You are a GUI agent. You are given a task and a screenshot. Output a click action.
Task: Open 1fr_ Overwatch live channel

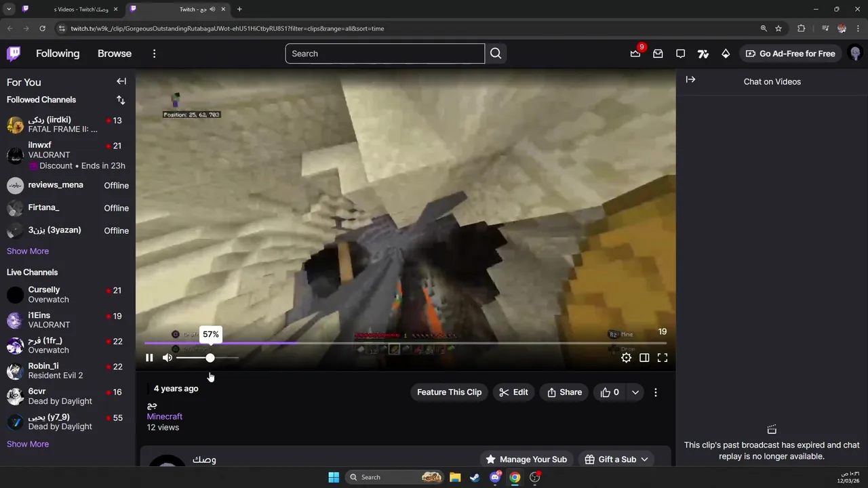click(68, 346)
